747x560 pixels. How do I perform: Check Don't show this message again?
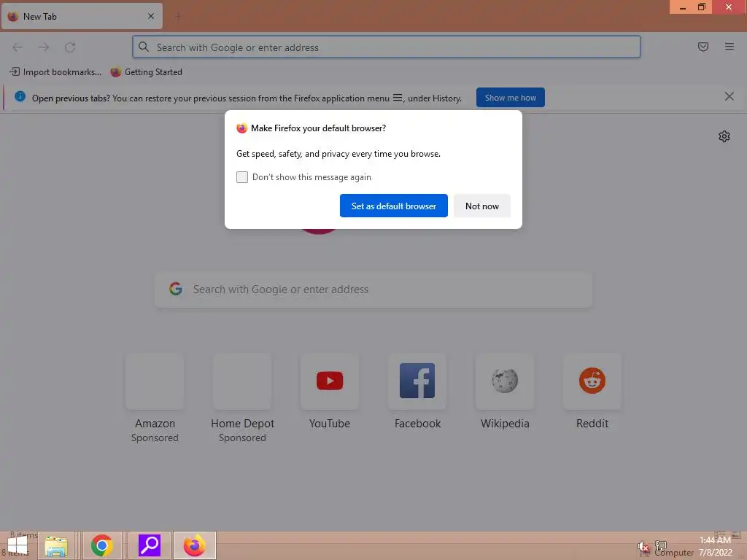pyautogui.click(x=242, y=177)
